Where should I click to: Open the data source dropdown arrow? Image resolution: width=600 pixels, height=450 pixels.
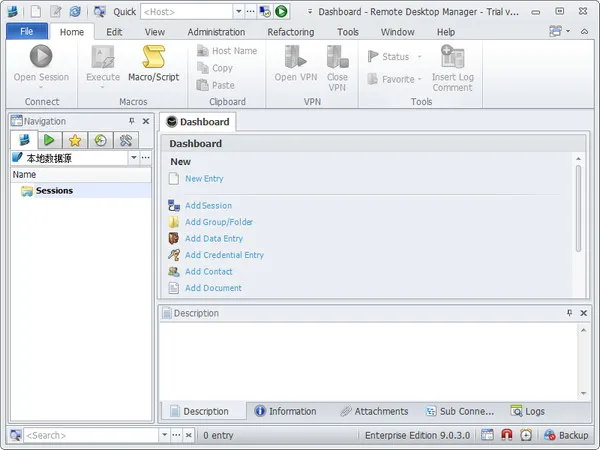click(x=134, y=157)
